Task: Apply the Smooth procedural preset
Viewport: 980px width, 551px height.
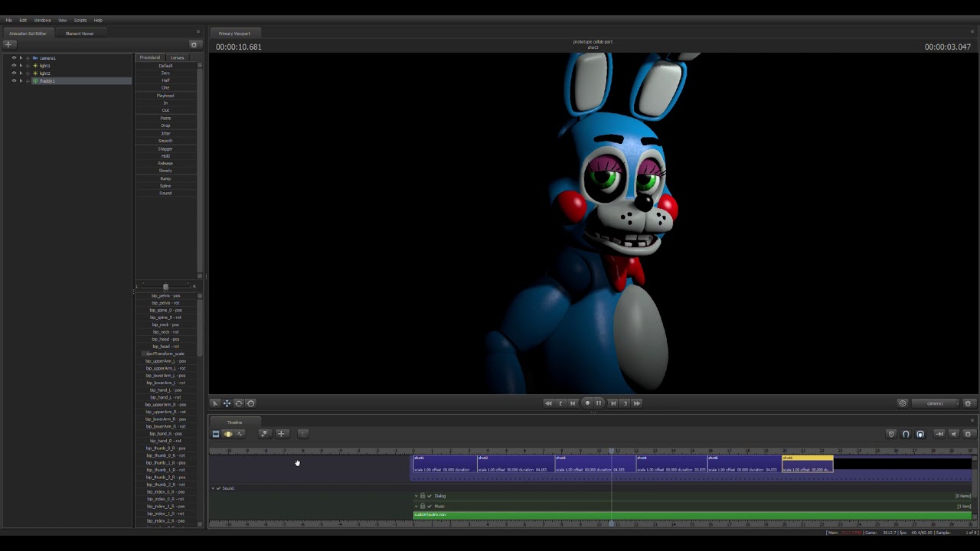Action: click(165, 141)
